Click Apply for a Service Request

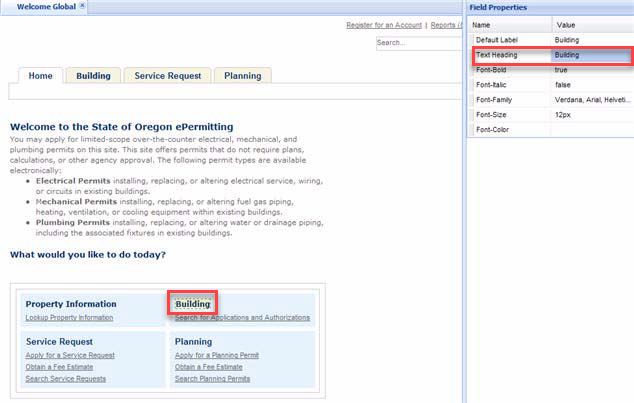(70, 355)
